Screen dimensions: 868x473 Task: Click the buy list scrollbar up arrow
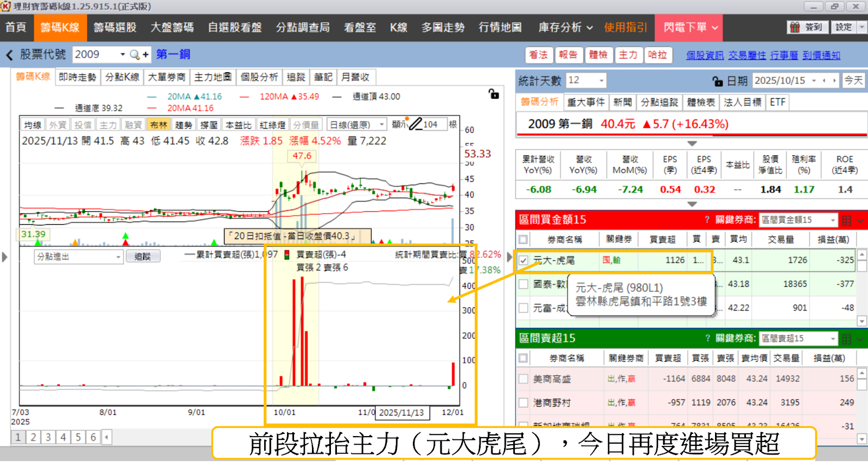(861, 255)
